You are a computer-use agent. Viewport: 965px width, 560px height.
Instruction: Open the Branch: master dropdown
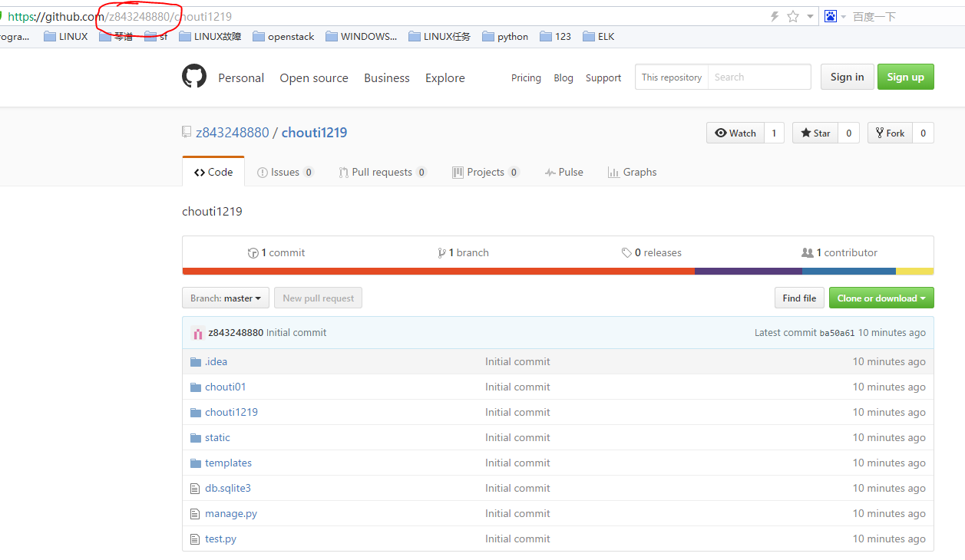tap(226, 298)
